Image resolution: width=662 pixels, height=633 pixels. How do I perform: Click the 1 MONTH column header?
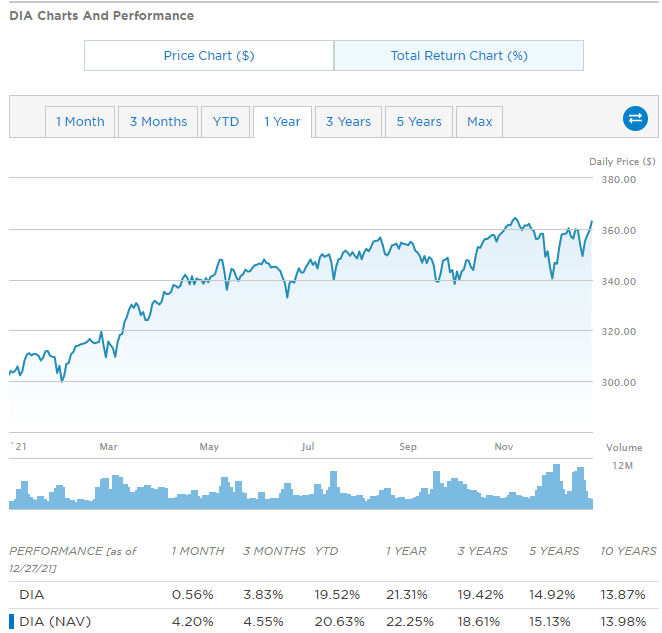pyautogui.click(x=198, y=551)
